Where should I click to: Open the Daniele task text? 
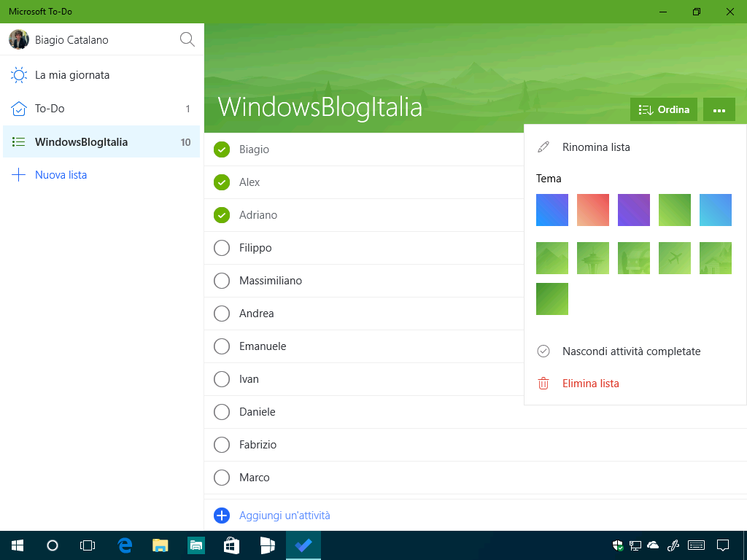(x=258, y=412)
